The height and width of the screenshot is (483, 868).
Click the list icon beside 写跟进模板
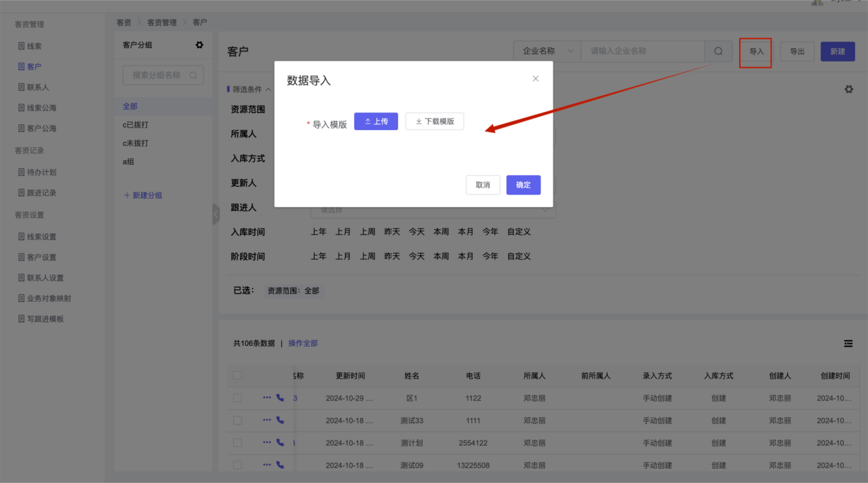tap(22, 319)
